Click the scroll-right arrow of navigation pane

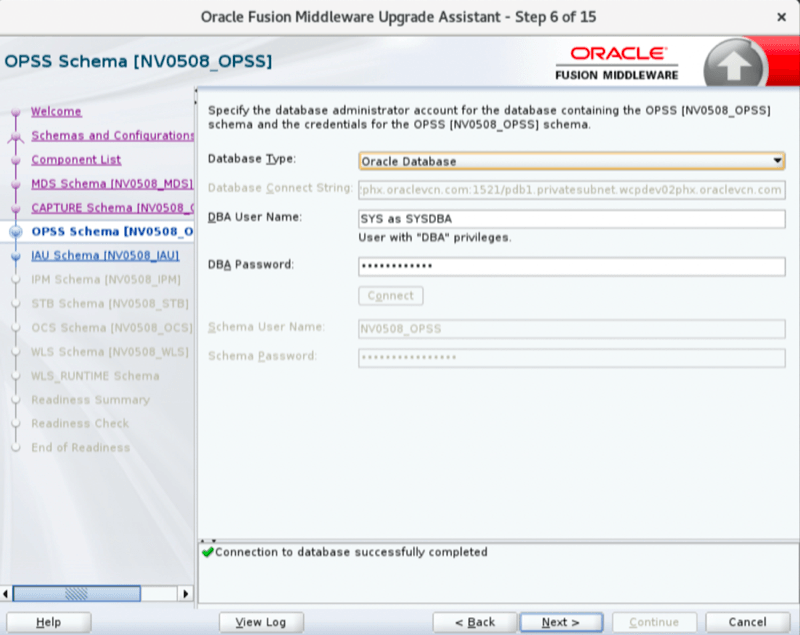(x=186, y=594)
